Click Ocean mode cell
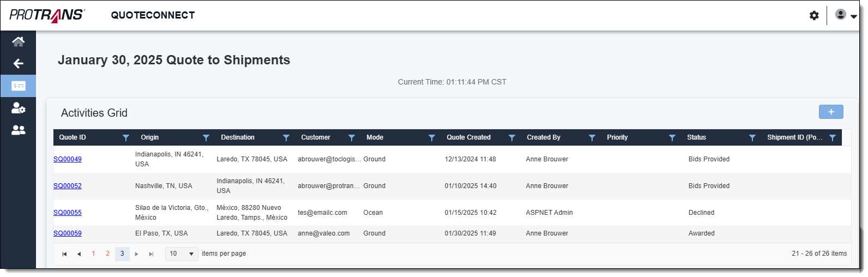Screen dimensions: 868x277 point(373,213)
